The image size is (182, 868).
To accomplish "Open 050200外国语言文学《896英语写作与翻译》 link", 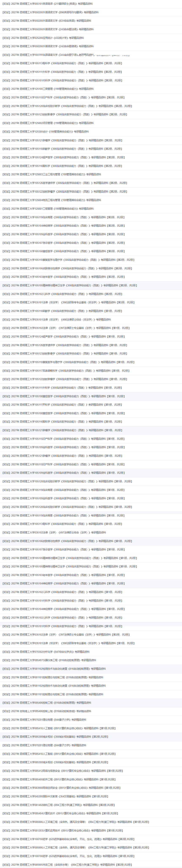I will (51, 12).
